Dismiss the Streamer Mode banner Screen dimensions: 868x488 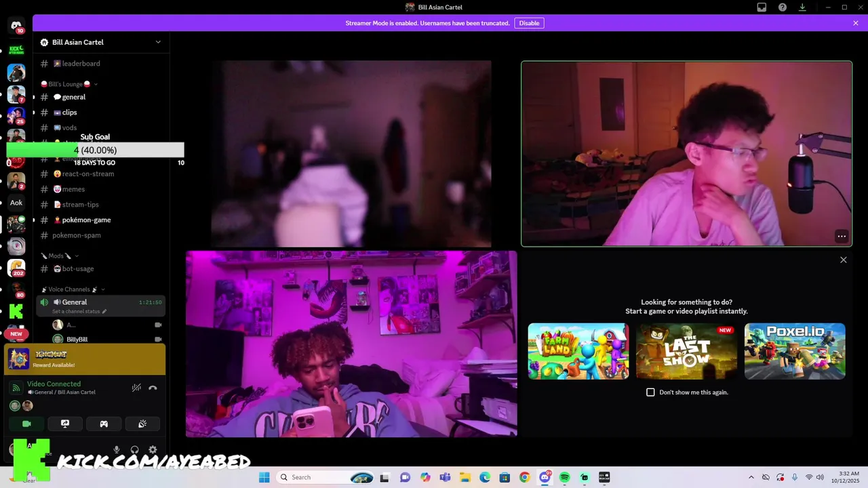coord(856,23)
